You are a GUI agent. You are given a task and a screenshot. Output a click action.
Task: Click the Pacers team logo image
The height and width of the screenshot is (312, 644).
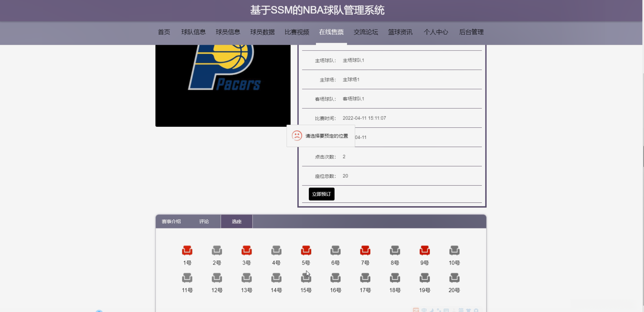tap(223, 86)
